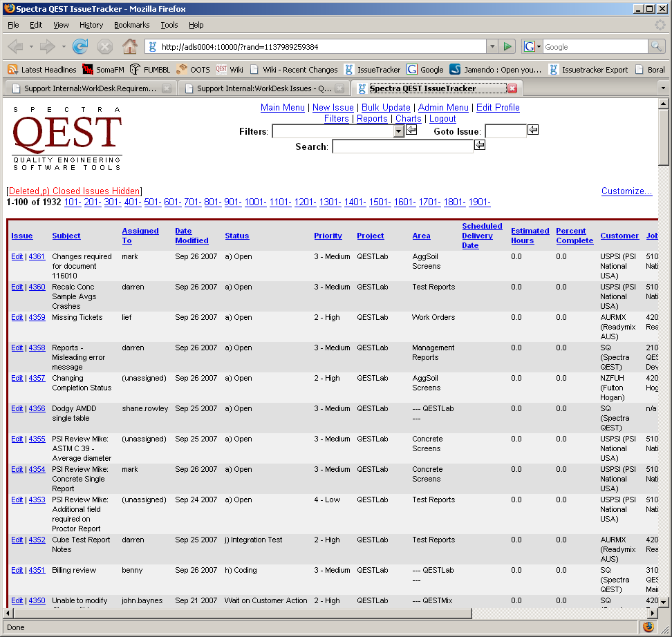Open the URL history dropdown arrow

point(492,47)
